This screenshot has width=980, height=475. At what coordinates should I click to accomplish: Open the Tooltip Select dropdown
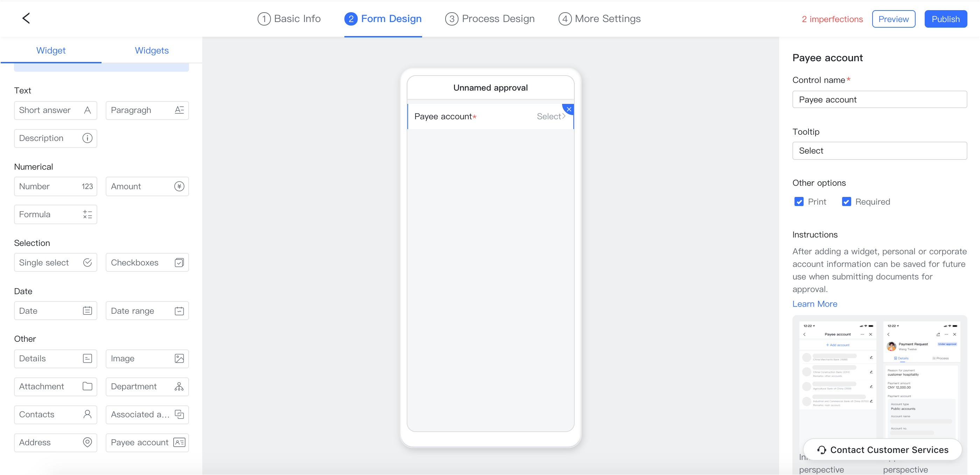(879, 151)
